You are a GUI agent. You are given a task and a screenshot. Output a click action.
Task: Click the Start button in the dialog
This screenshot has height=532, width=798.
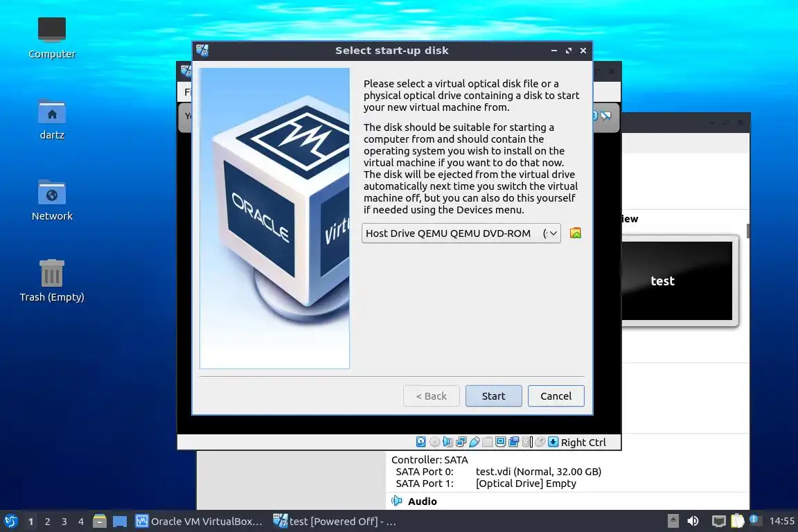pos(494,396)
